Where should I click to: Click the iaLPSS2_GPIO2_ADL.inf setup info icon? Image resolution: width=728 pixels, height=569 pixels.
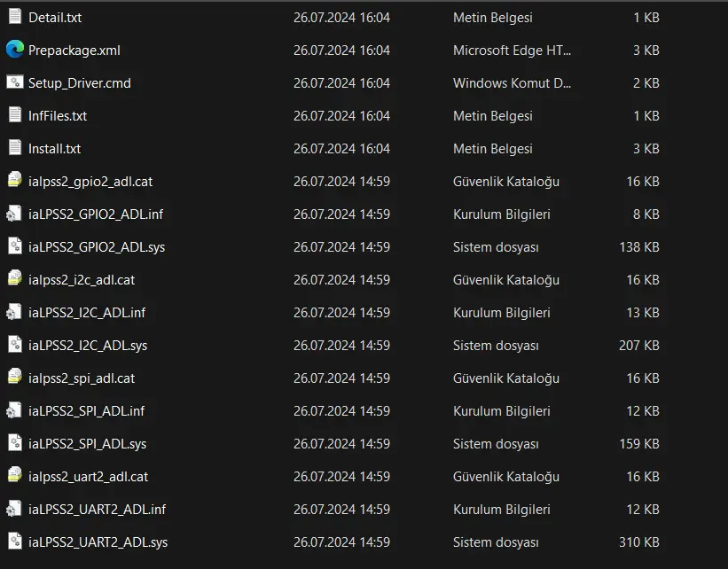pyautogui.click(x=14, y=214)
